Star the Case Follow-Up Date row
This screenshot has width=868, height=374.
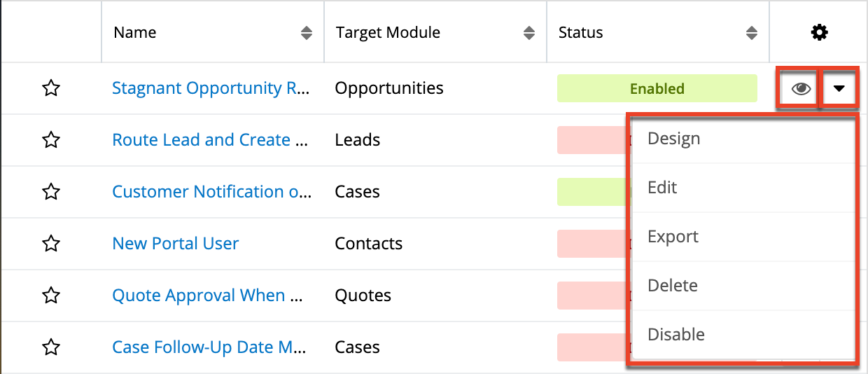[51, 347]
